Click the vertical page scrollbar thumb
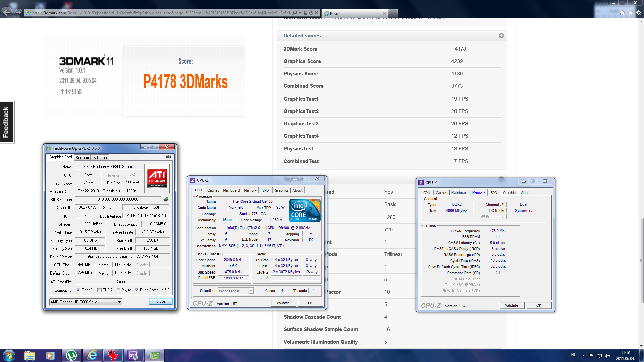This screenshot has width=644, height=362. coord(641,260)
